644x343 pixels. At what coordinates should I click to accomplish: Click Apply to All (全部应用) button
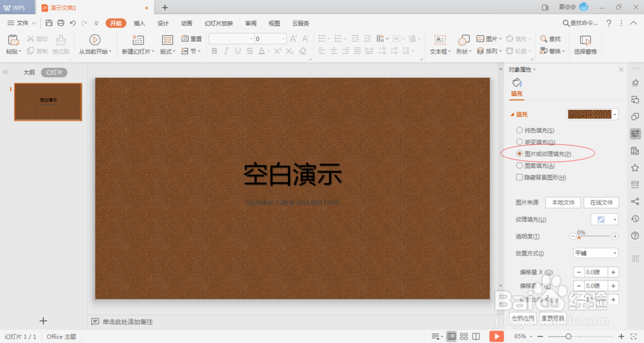(523, 318)
